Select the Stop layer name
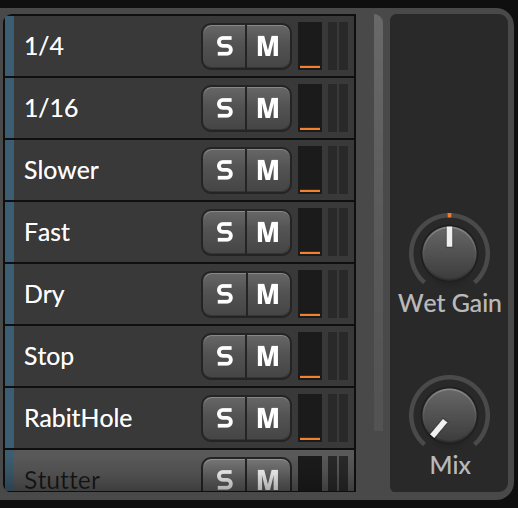518x508 pixels. (49, 357)
